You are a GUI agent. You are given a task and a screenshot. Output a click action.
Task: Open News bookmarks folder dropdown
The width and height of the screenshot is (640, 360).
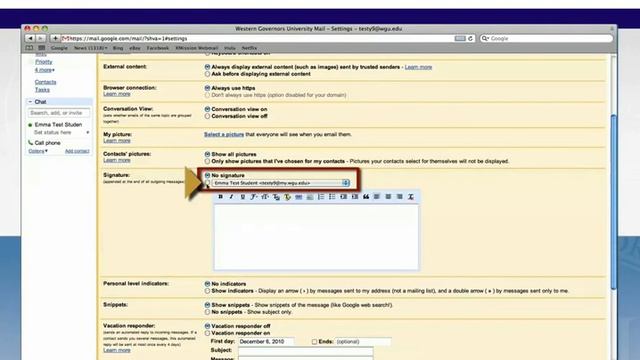pos(91,48)
